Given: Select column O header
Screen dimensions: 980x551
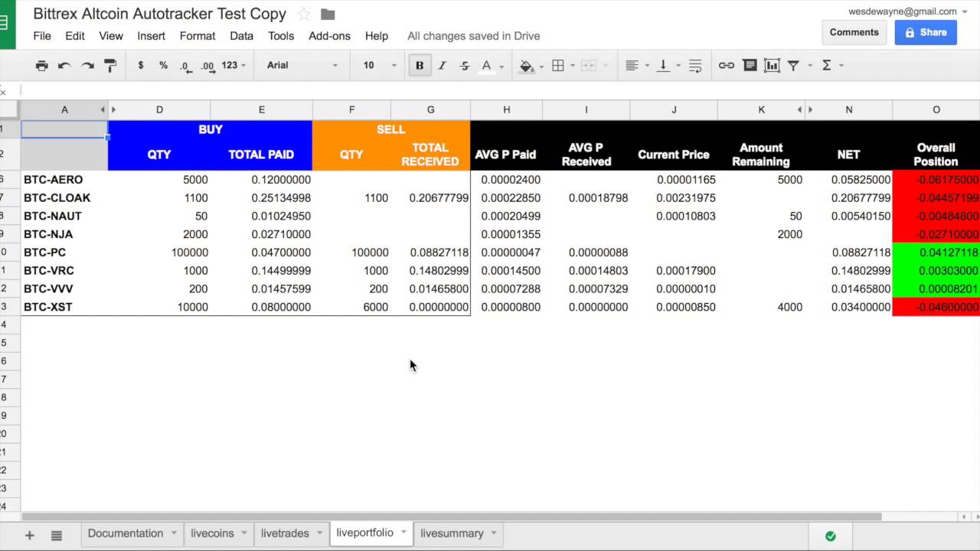Looking at the screenshot, I should coord(936,110).
